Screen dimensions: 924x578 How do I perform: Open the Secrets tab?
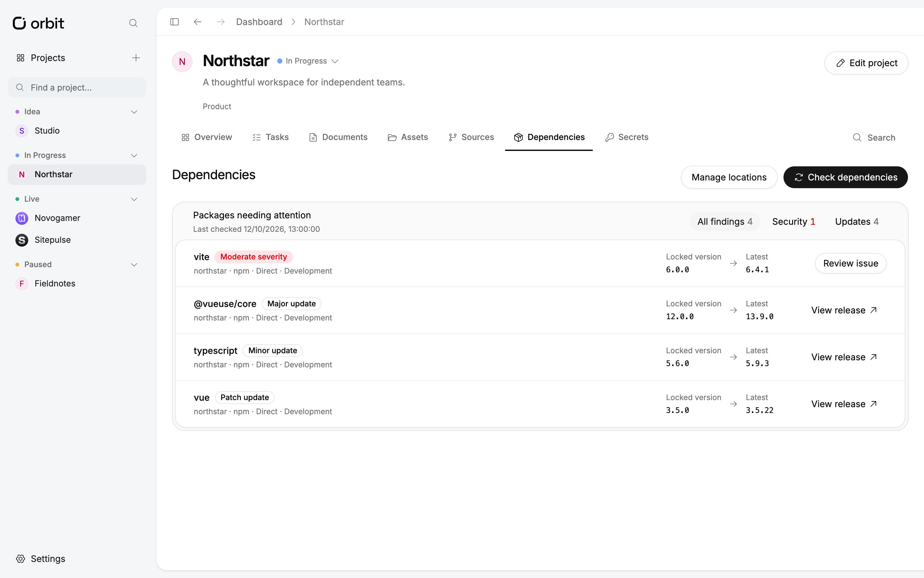click(x=627, y=137)
